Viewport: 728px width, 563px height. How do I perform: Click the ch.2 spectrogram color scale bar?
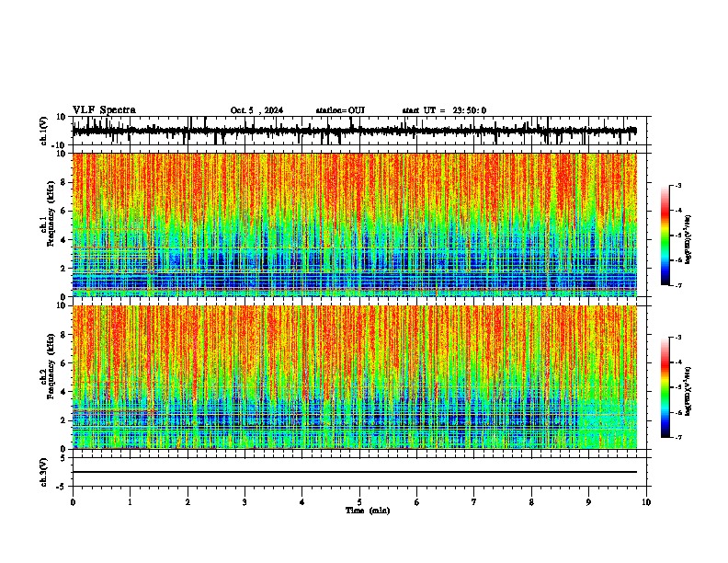(x=665, y=387)
